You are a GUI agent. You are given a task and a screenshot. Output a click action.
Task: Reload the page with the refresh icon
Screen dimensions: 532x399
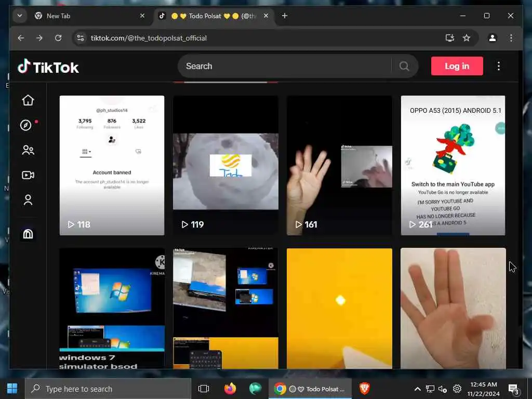(58, 38)
